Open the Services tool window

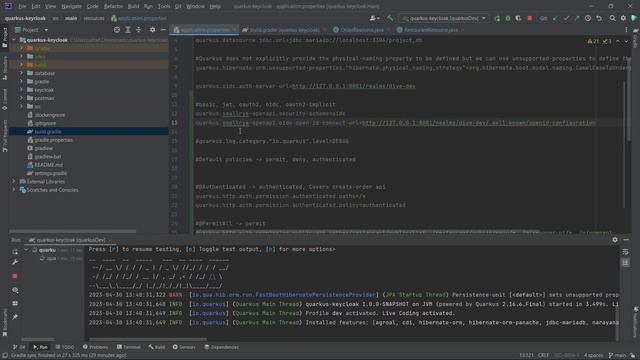click(x=184, y=347)
